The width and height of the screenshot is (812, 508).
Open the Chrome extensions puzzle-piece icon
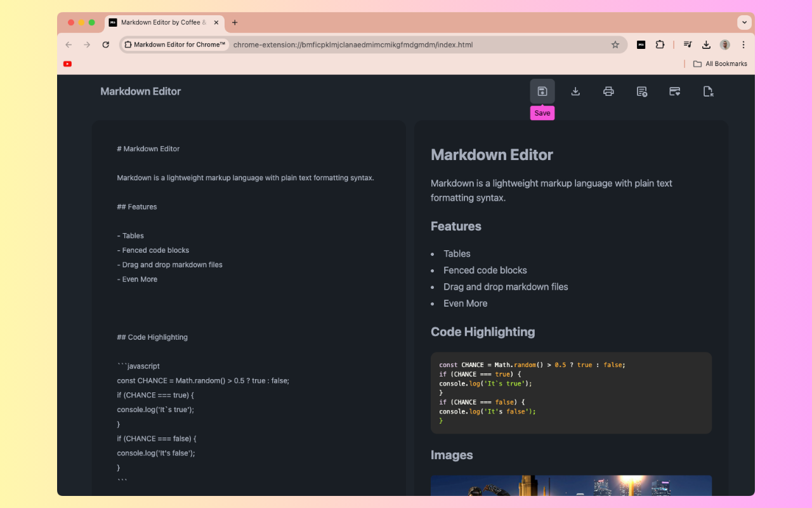point(660,44)
